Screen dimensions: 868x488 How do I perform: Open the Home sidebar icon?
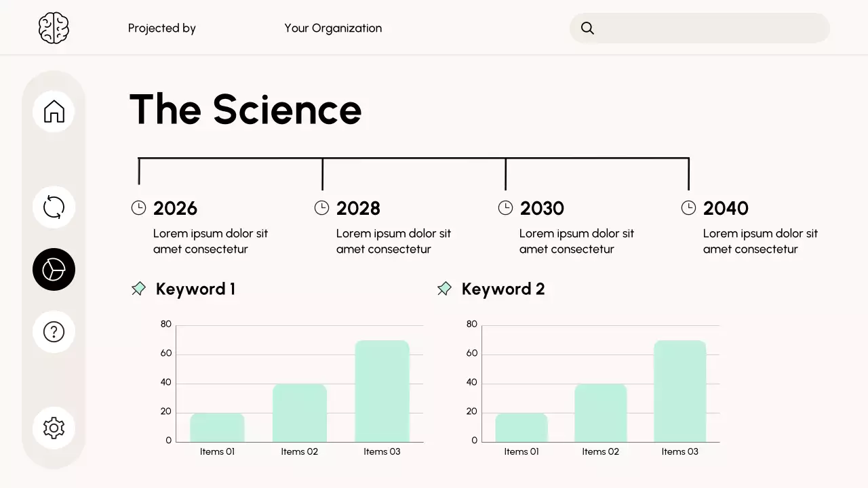(54, 111)
